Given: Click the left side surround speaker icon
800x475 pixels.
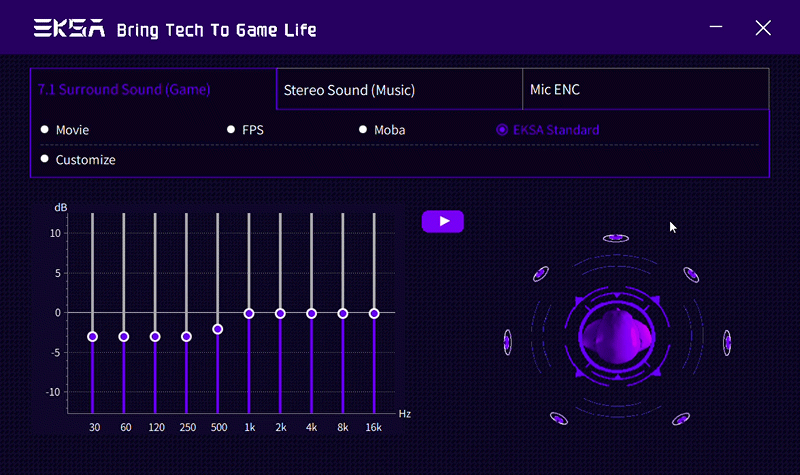Looking at the screenshot, I should 507,342.
